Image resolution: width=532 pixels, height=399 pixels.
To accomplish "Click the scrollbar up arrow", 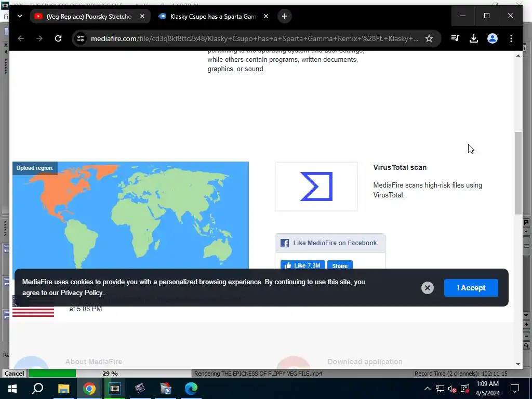I will coord(518,56).
